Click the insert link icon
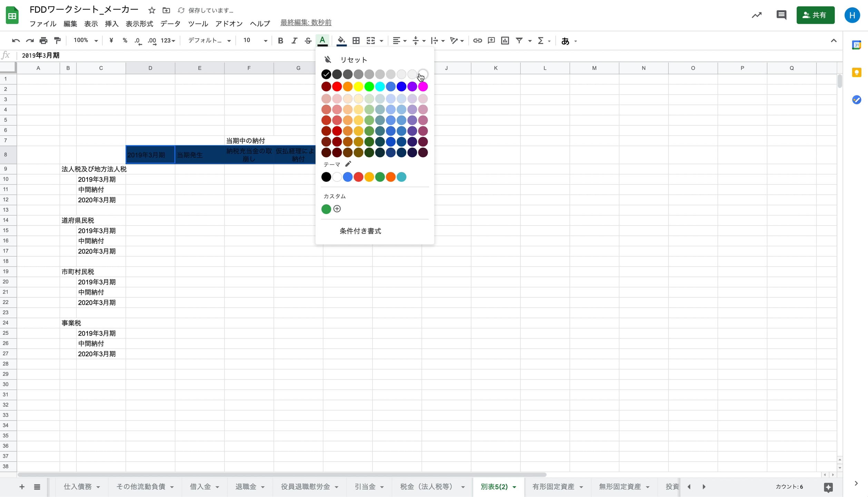This screenshot has height=497, width=868. click(x=477, y=41)
